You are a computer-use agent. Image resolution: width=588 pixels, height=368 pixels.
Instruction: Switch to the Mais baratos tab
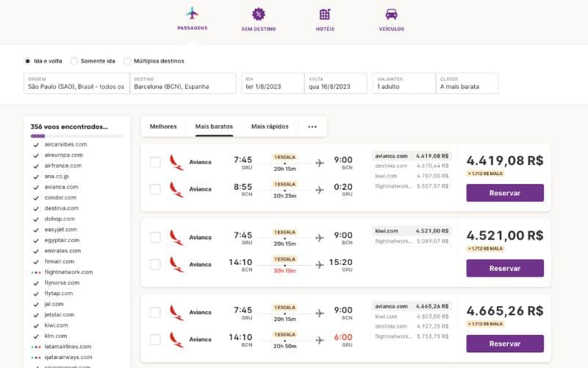pos(214,127)
